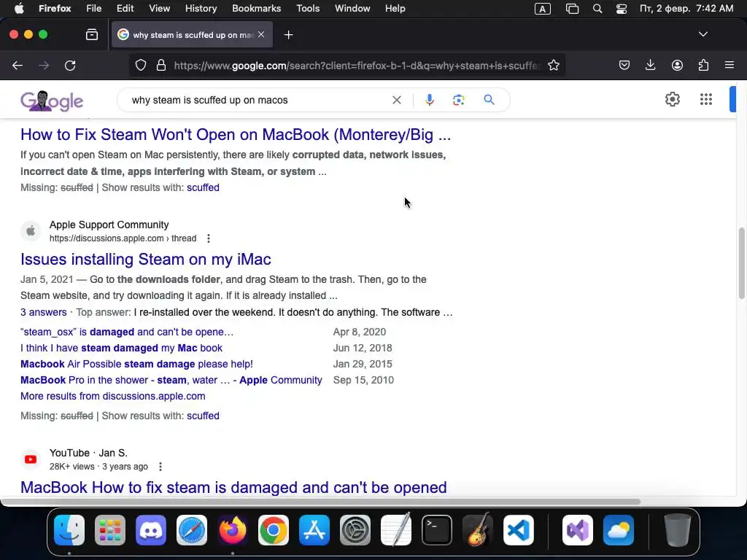Open Discord from the Dock
The width and height of the screenshot is (747, 560).
[x=151, y=530]
